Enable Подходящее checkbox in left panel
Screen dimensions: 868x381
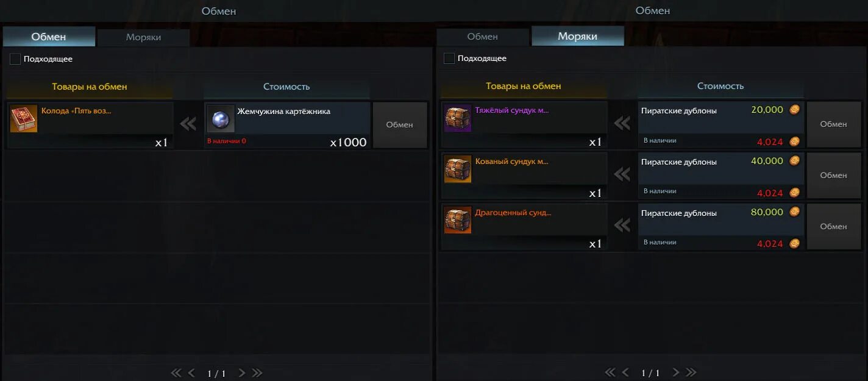[15, 59]
